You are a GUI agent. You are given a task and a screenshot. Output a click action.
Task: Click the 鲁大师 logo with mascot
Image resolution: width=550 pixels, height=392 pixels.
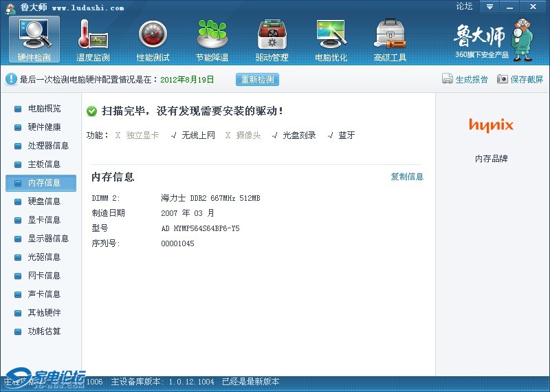pos(493,40)
